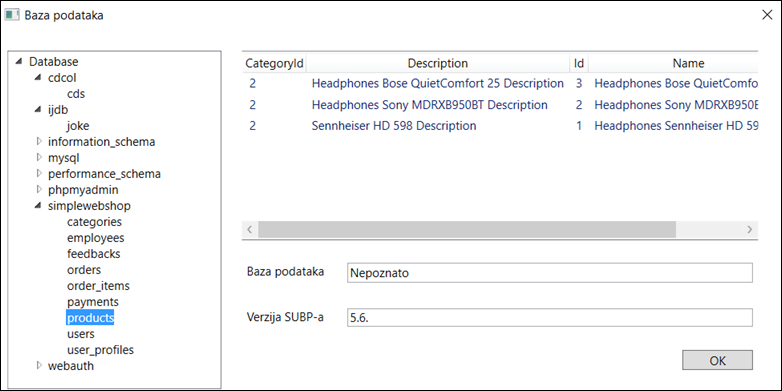
Task: Expand the mysql database node
Action: pyautogui.click(x=39, y=158)
